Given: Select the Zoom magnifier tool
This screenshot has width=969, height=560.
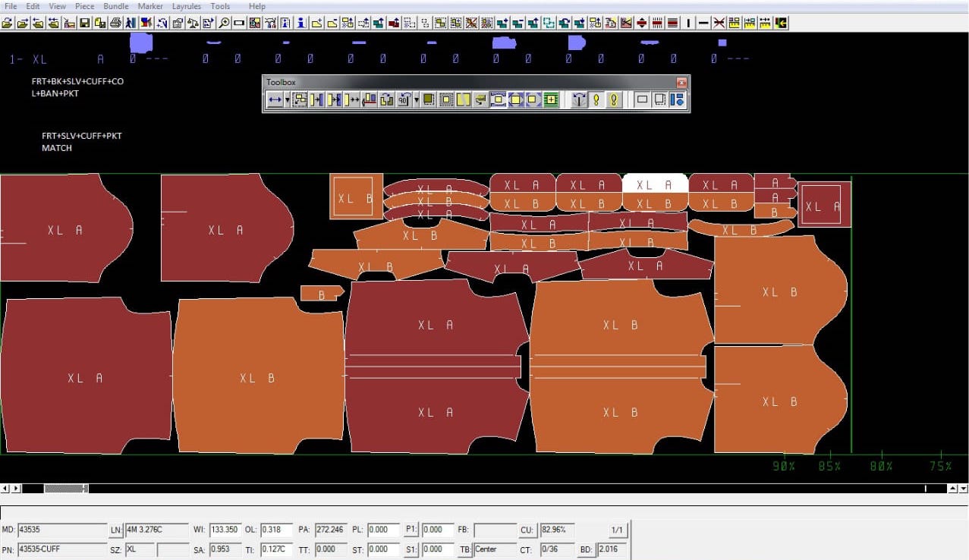Looking at the screenshot, I should click(x=224, y=23).
